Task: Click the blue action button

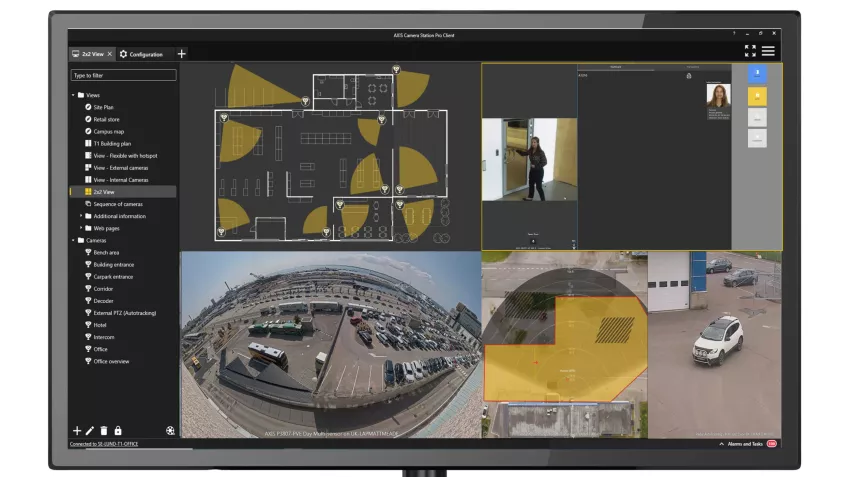Action: (757, 74)
